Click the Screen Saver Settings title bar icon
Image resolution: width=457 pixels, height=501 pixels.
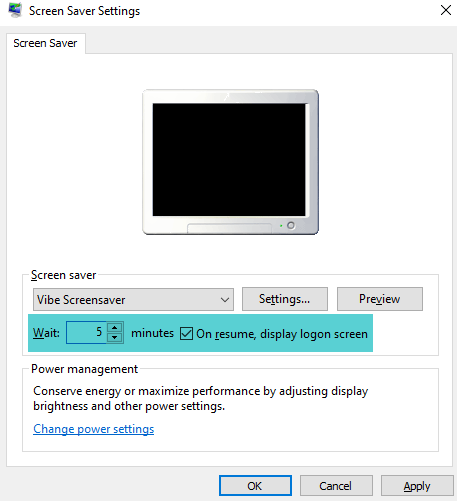tap(15, 10)
